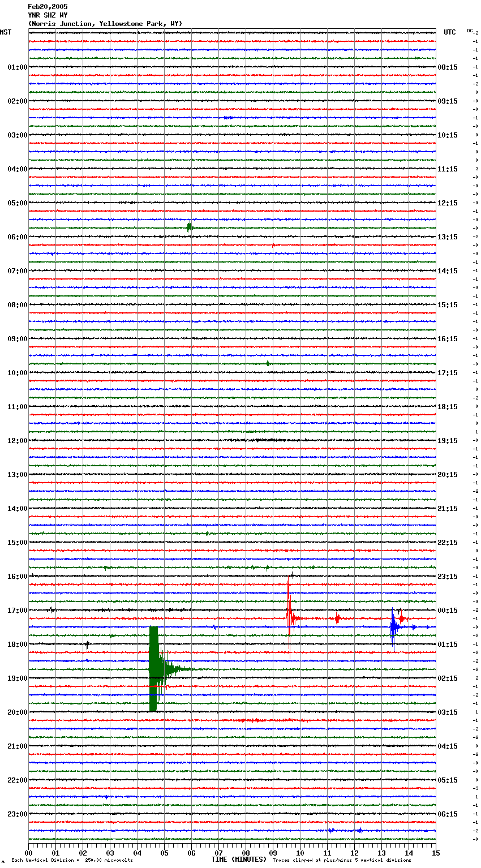The width and height of the screenshot is (481, 868).
Task: Click the TIME (MINUTES) axis title
Action: pos(239,860)
